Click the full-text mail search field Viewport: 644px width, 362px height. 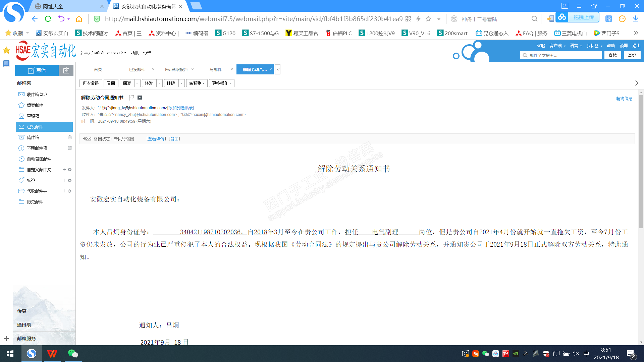[563, 56]
